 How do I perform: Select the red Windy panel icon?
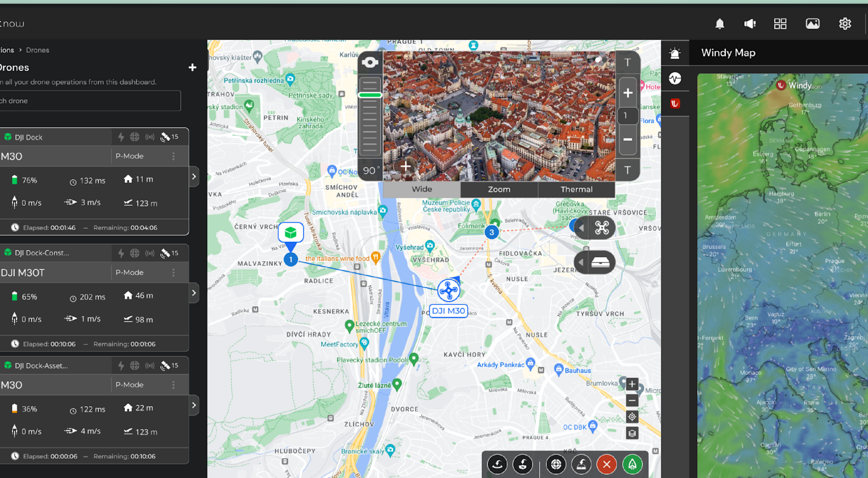tap(675, 103)
